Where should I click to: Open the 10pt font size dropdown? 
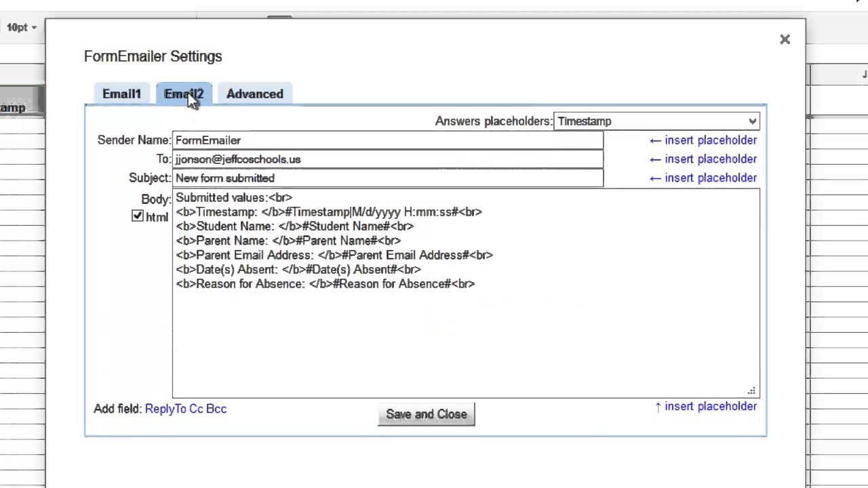click(21, 28)
